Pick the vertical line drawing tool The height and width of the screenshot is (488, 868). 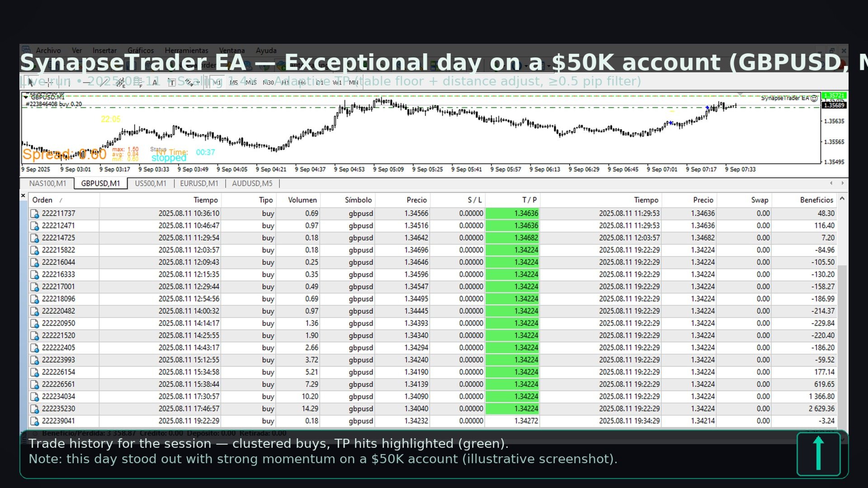point(69,82)
